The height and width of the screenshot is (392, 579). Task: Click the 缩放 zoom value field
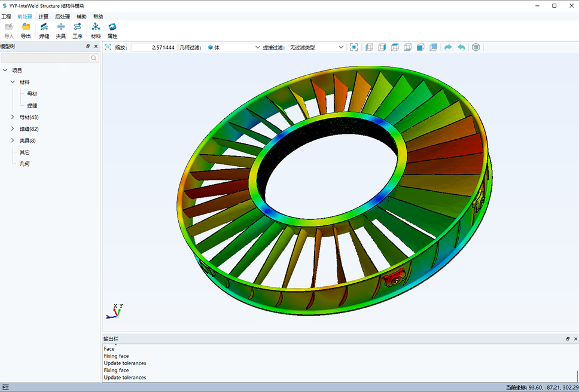click(153, 47)
